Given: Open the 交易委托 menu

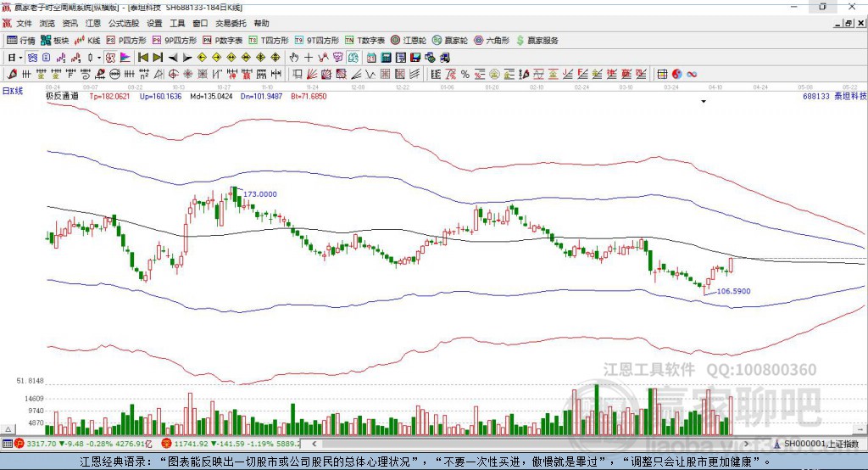Looking at the screenshot, I should [x=231, y=23].
